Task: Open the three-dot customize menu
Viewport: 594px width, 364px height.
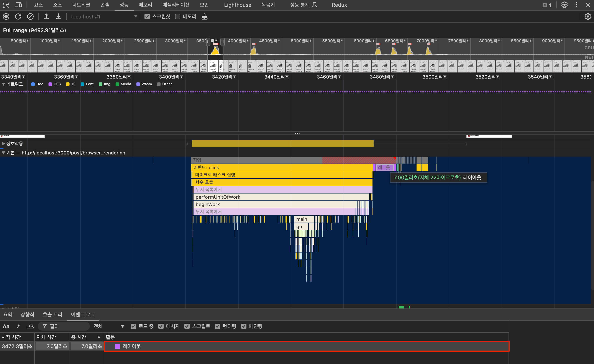Action: [577, 5]
